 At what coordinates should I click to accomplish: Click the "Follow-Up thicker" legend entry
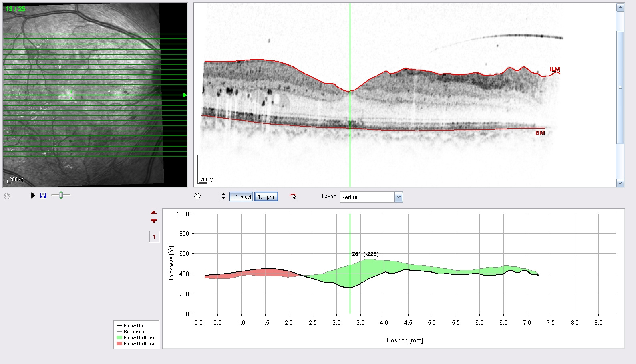(x=137, y=344)
